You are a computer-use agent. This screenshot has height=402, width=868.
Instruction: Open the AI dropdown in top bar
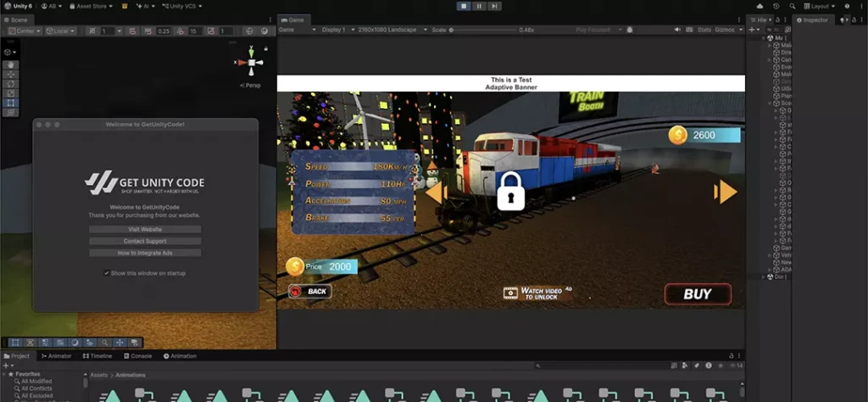point(145,6)
